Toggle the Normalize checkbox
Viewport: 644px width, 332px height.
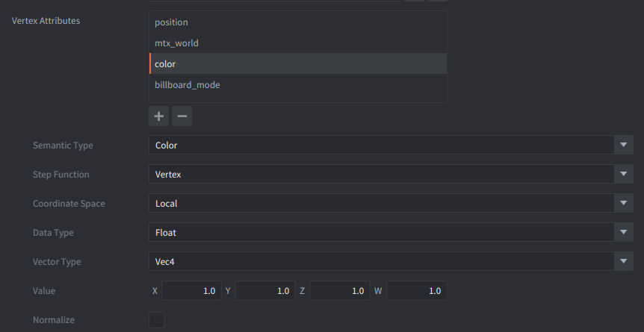pyautogui.click(x=157, y=320)
